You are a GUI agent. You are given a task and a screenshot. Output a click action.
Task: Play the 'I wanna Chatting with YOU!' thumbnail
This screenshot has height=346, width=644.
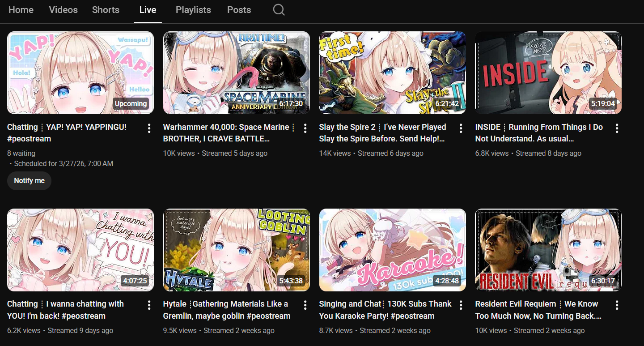(x=80, y=250)
